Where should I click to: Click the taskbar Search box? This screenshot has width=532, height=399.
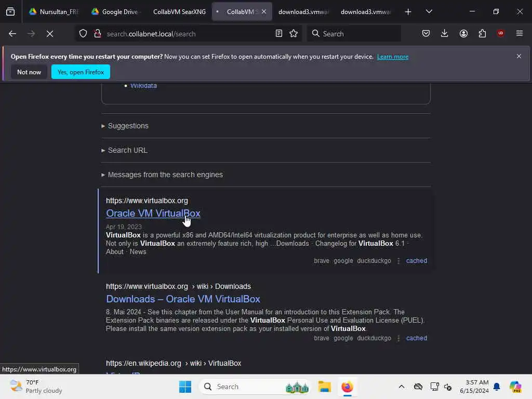pyautogui.click(x=255, y=387)
